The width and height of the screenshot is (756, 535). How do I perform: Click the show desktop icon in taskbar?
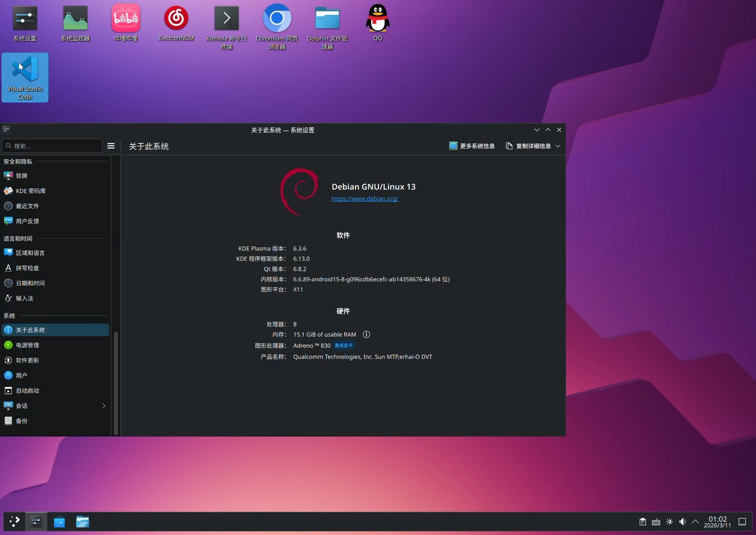pyautogui.click(x=742, y=522)
